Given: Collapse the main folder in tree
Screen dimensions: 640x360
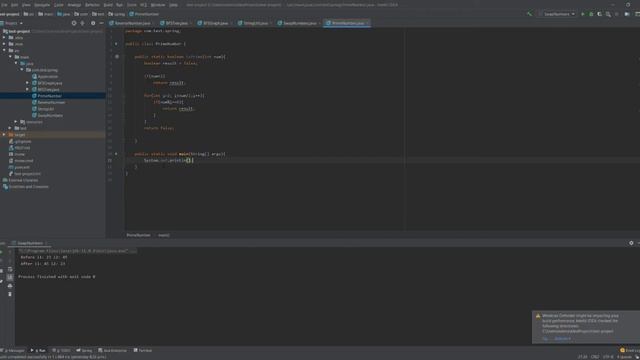Looking at the screenshot, I should (10, 57).
